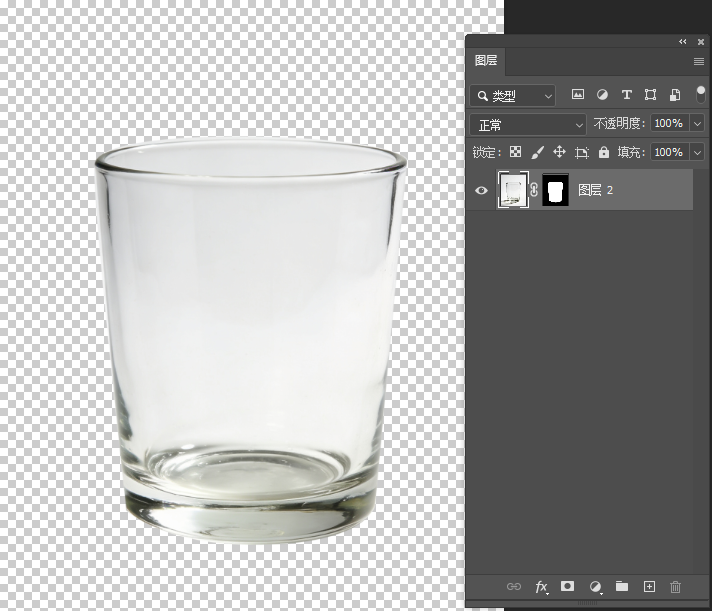Create a new group folder icon
The image size is (712, 611).
tap(621, 586)
